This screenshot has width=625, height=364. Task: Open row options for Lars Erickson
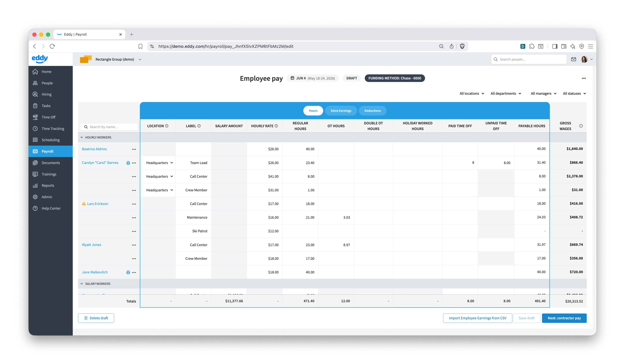[x=134, y=204]
